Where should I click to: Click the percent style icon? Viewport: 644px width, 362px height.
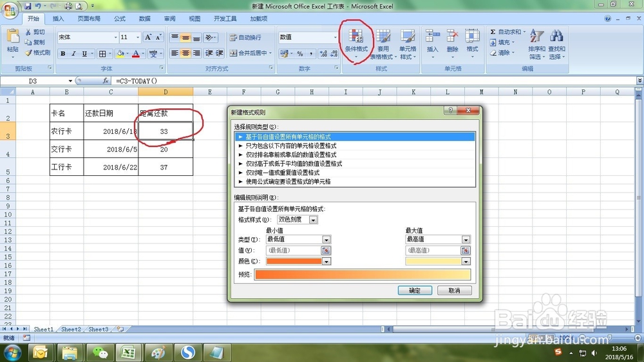pyautogui.click(x=300, y=53)
